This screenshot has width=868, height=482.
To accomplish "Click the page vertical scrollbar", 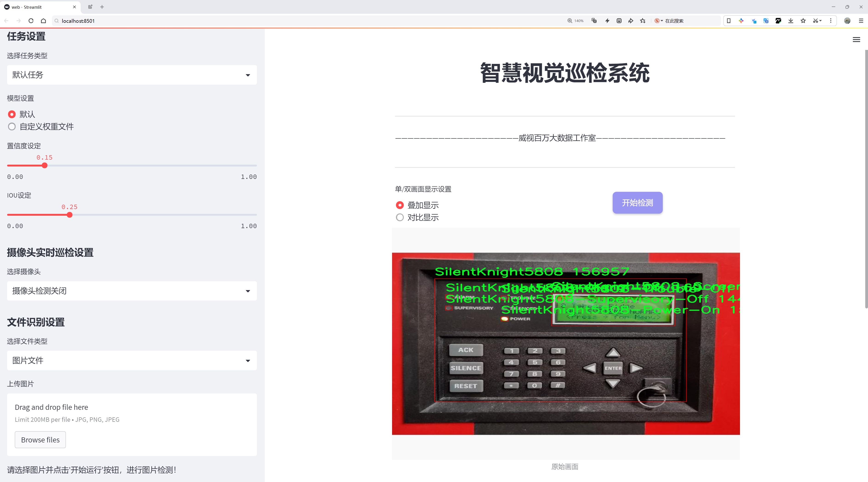I will coord(866,179).
